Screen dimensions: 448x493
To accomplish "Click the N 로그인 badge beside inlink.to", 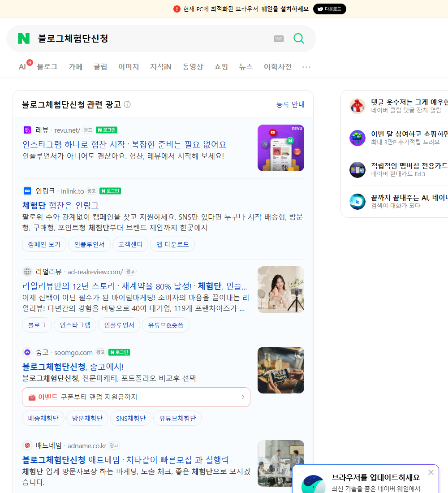I will [x=110, y=191].
